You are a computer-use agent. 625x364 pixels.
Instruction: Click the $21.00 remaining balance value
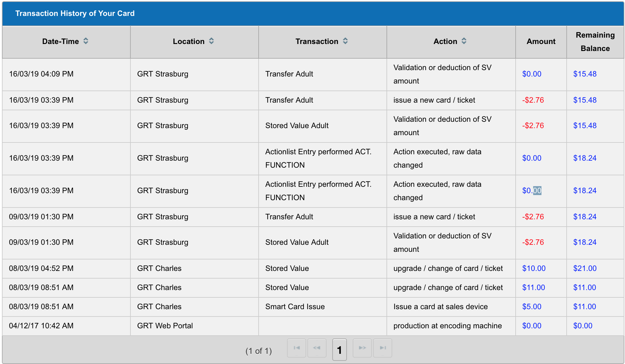coord(585,268)
